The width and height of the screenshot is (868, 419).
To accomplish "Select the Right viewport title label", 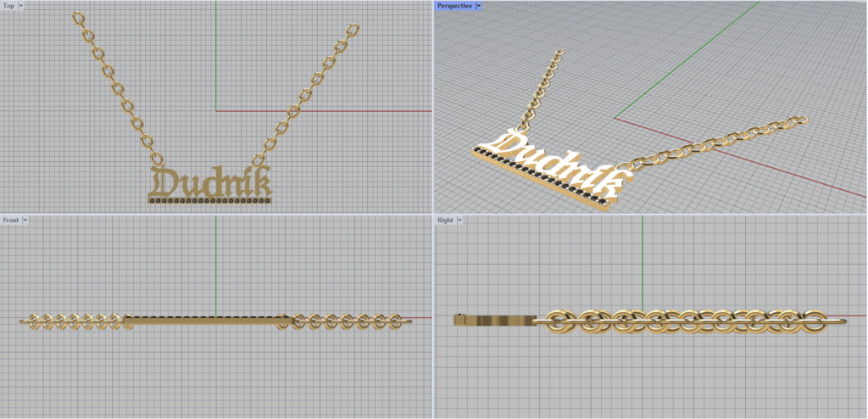I will [445, 220].
